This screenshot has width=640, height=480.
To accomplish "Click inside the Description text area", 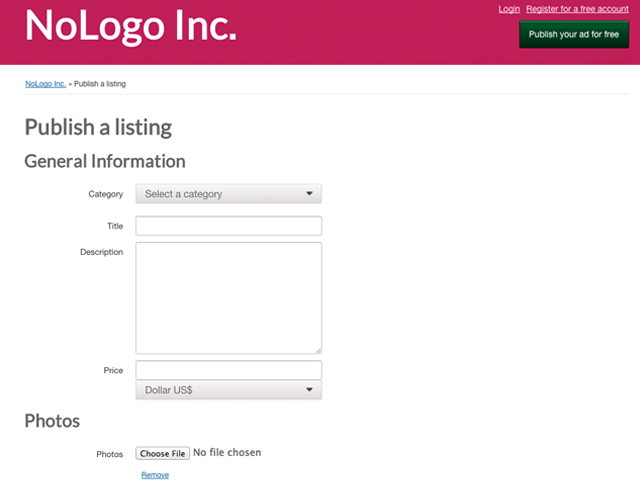I will click(229, 298).
